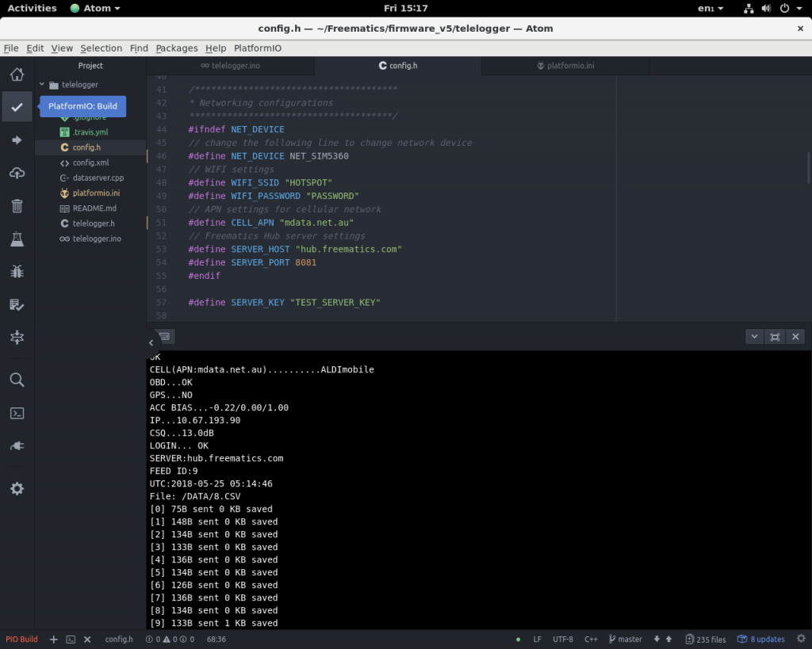The image size is (812, 649).
Task: Upload to remote device via cloud icon
Action: point(17,173)
